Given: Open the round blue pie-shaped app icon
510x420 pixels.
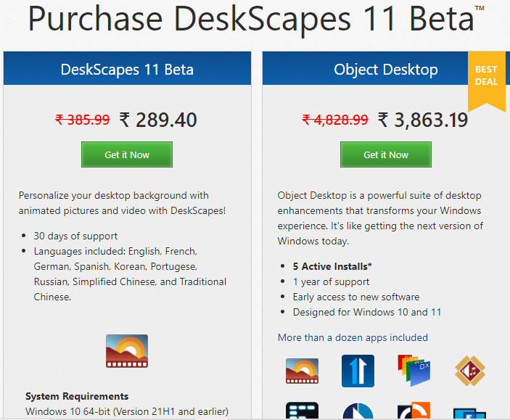Looking at the screenshot, I should click(358, 411).
